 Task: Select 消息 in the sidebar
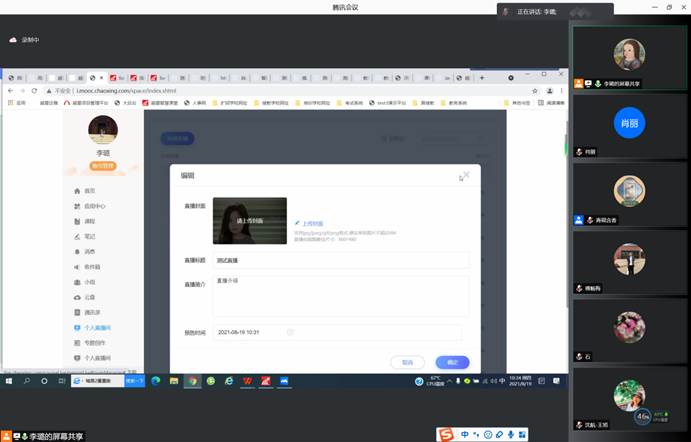[90, 252]
